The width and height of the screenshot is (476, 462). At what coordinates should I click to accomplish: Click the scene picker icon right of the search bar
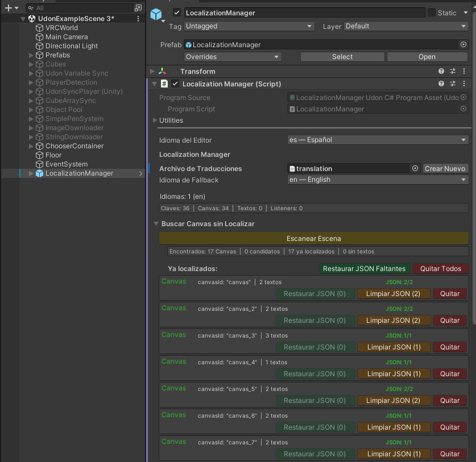click(137, 9)
